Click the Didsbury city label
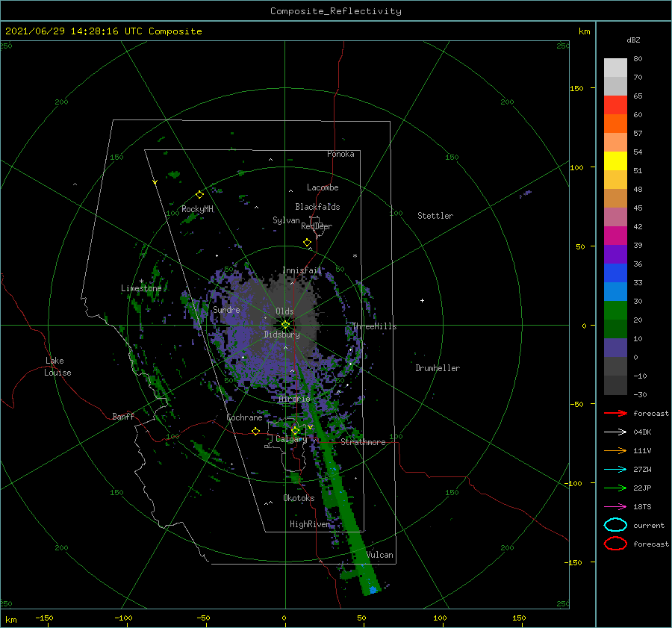 coord(282,335)
